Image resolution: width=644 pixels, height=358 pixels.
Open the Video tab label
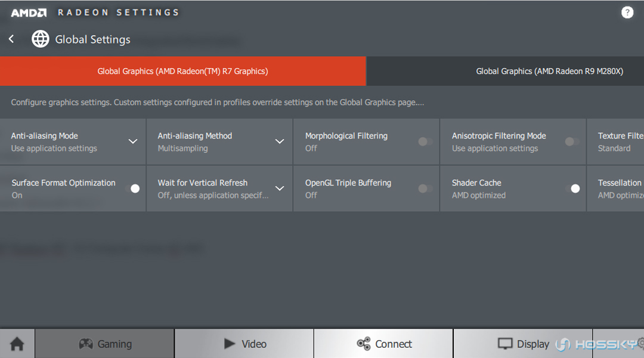point(254,344)
